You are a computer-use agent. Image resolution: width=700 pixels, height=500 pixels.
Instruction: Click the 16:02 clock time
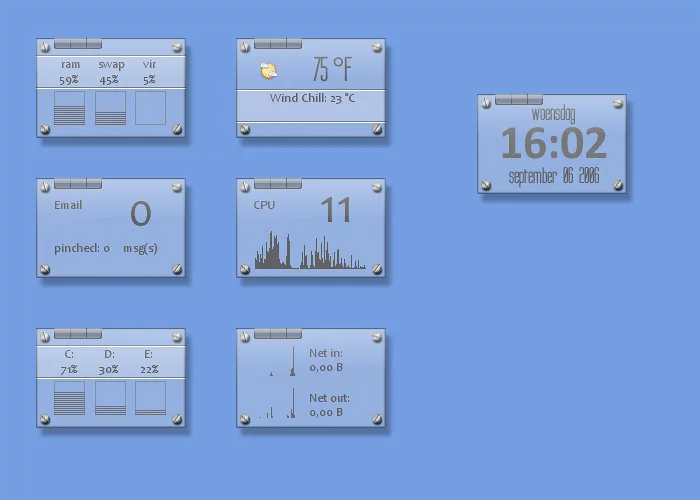553,145
